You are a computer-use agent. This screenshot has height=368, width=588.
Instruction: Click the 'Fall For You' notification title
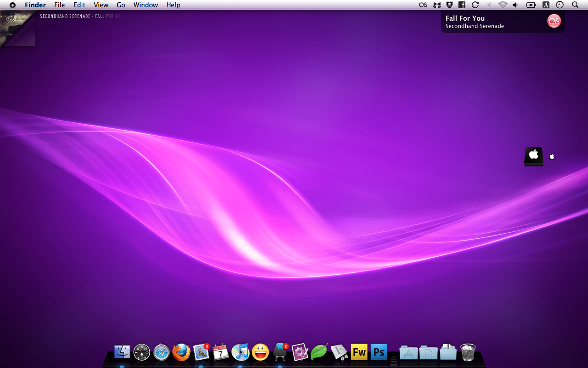[465, 18]
